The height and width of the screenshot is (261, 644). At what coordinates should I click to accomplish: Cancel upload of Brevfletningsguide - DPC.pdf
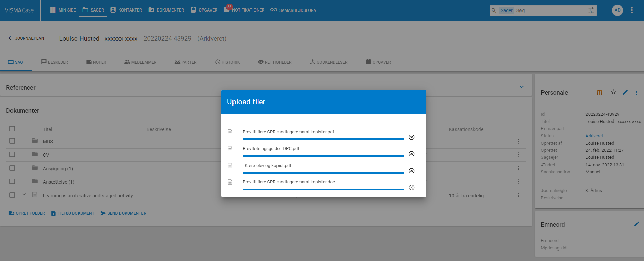(412, 154)
